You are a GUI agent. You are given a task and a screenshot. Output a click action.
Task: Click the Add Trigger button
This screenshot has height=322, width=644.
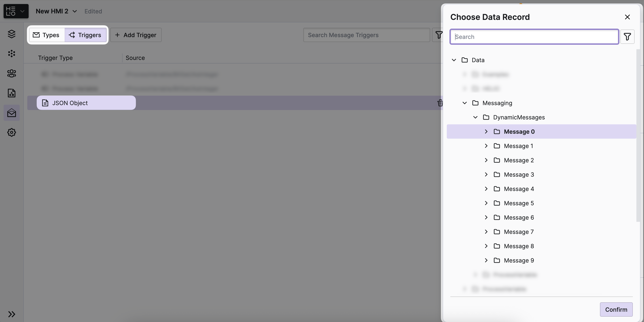click(136, 35)
